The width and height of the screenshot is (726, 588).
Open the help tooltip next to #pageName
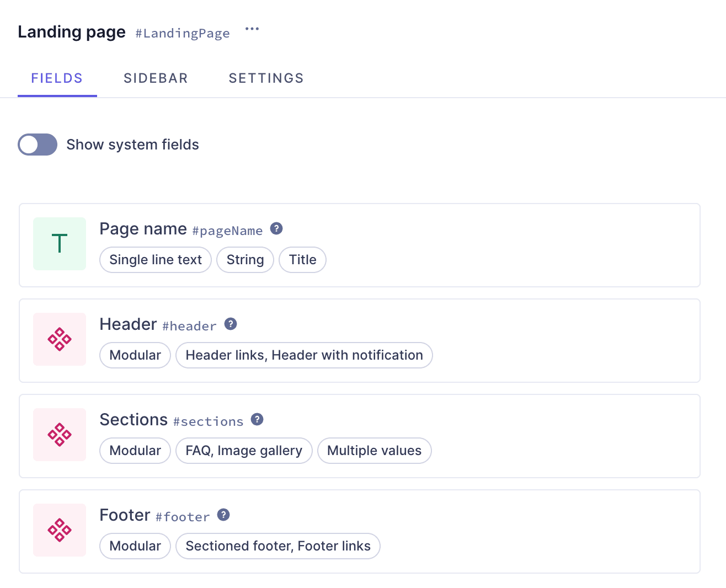pos(276,228)
